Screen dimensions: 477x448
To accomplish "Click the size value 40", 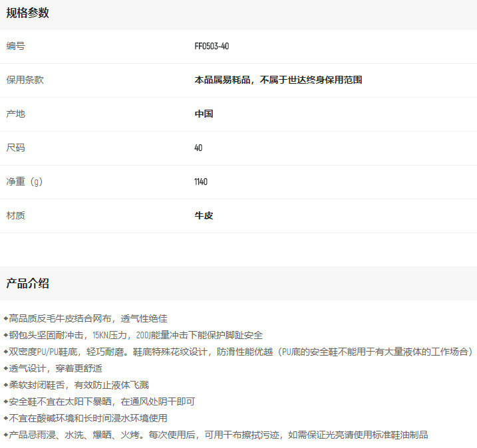I will [x=198, y=148].
